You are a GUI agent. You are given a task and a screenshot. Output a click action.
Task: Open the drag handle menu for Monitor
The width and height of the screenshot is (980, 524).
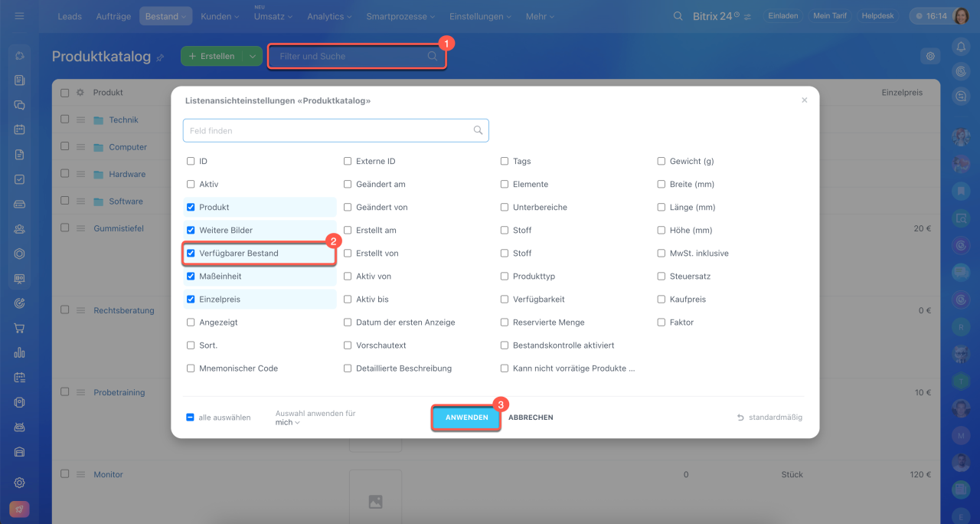click(80, 474)
